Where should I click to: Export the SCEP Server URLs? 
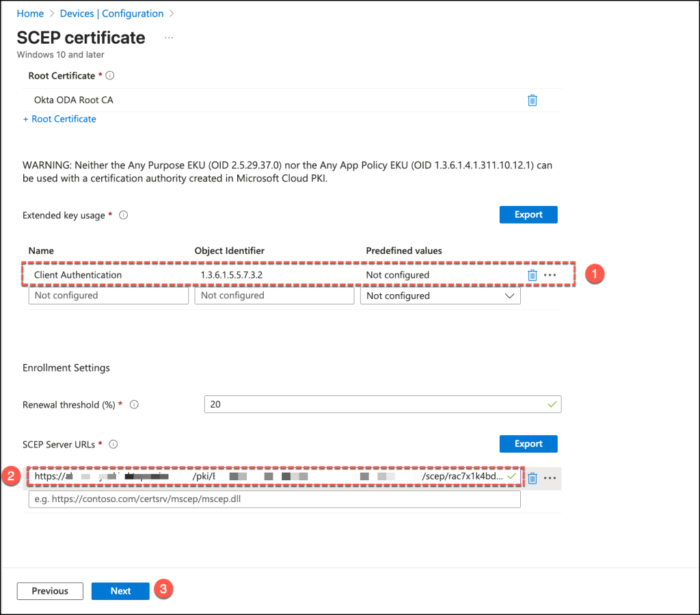pos(528,443)
